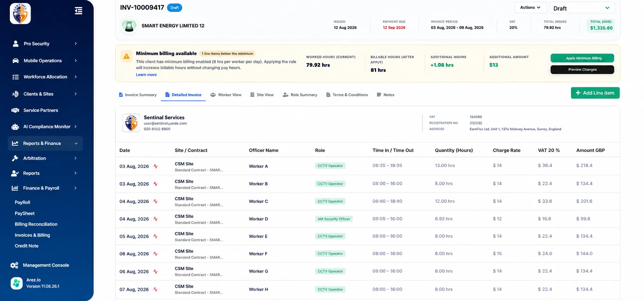Expand Clients & Sites menu chevron
This screenshot has height=301, width=644.
click(x=76, y=94)
